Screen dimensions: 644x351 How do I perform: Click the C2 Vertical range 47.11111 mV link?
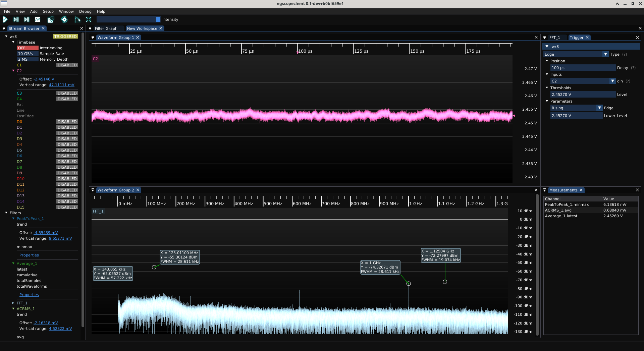tap(62, 85)
